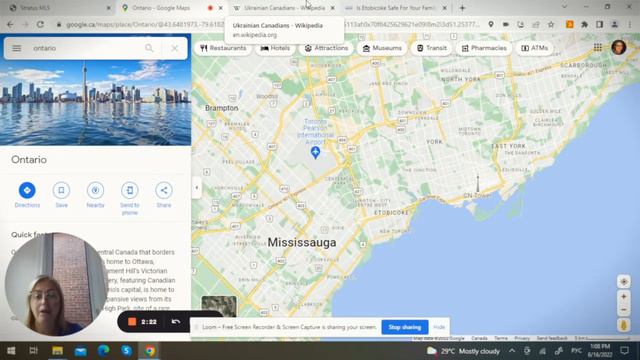Image resolution: width=640 pixels, height=360 pixels.
Task: Select the Pharmacies chip
Action: coord(484,48)
